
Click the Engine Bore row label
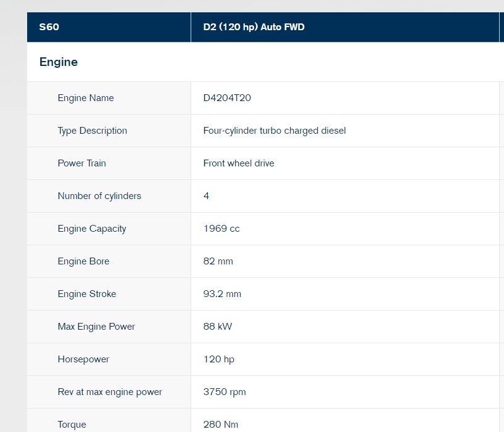83,261
